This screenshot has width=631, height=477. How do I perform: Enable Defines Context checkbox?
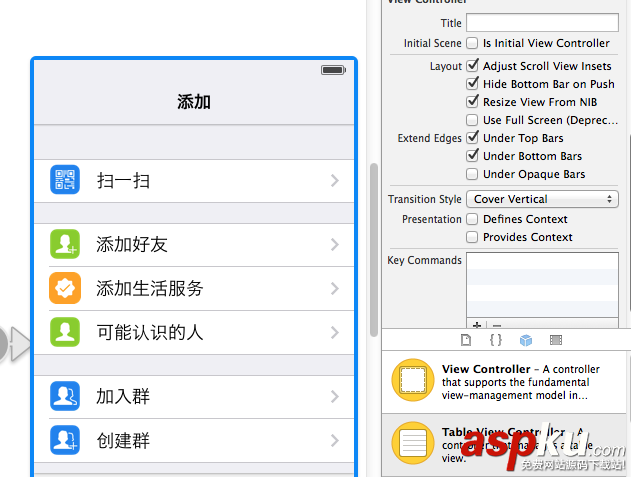(472, 219)
